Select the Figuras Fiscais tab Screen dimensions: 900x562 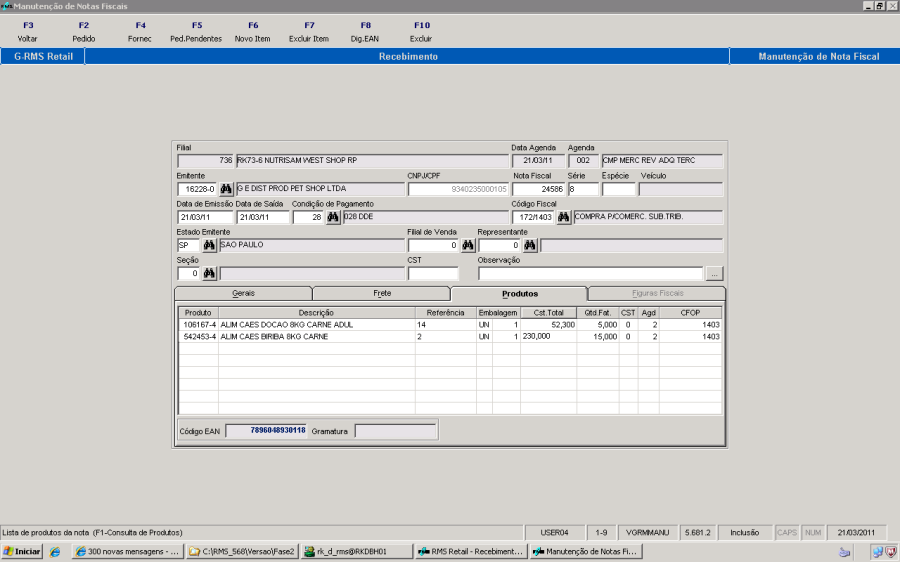coord(657,293)
